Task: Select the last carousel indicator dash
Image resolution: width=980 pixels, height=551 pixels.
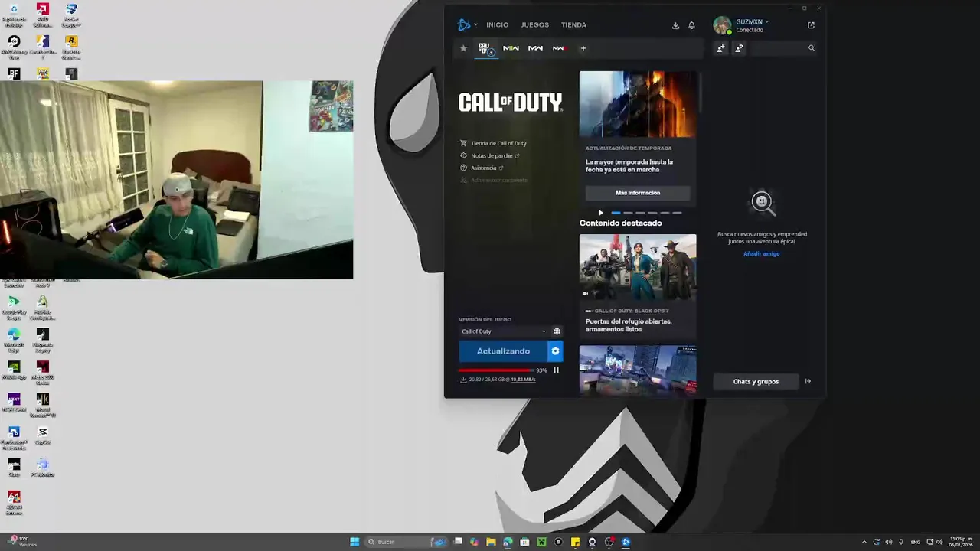Action: click(x=677, y=213)
